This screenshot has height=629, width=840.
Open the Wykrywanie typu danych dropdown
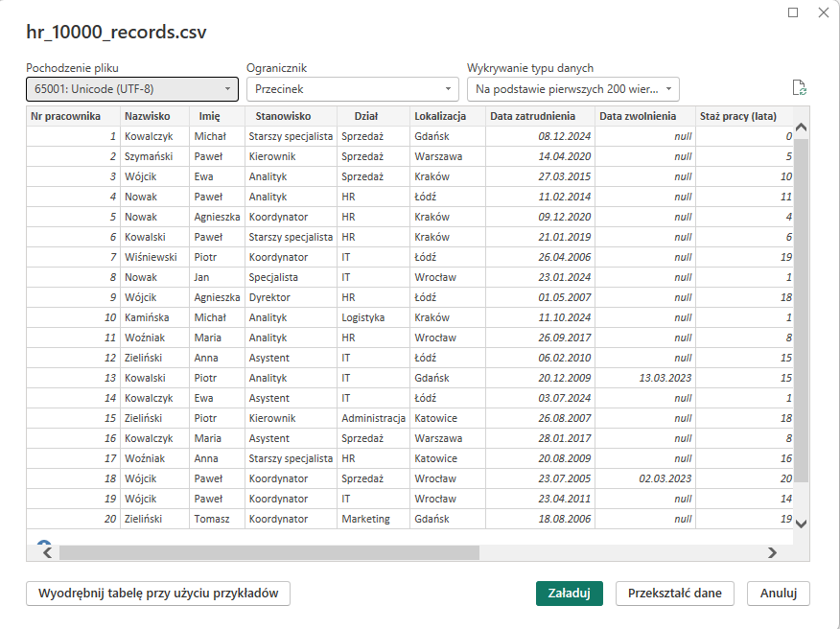tap(572, 89)
